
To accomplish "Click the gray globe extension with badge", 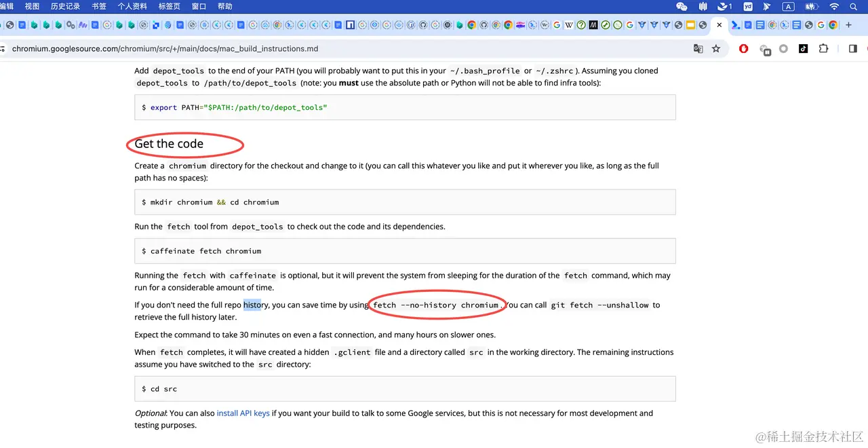I will pos(764,50).
